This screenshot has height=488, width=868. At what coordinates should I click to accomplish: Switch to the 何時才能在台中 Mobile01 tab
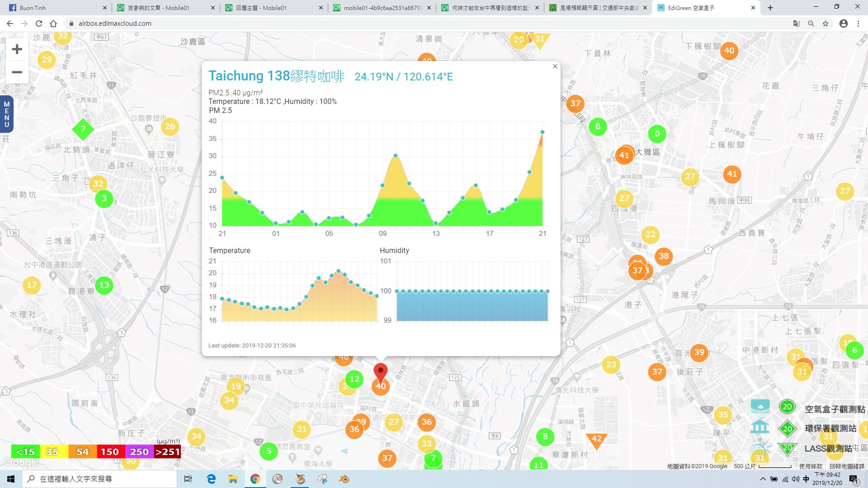[x=489, y=8]
